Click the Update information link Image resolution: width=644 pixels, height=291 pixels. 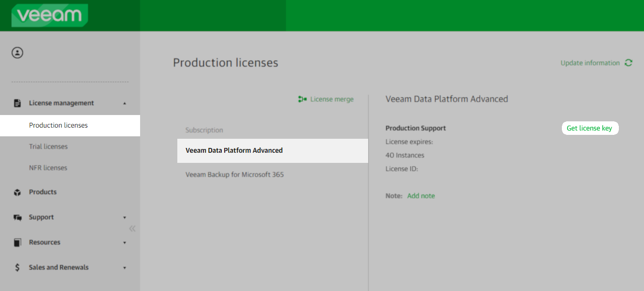tap(590, 63)
